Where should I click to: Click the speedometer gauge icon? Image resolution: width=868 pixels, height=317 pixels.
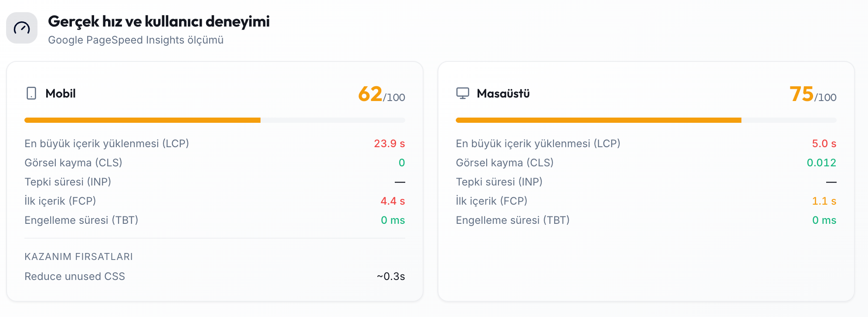click(22, 28)
